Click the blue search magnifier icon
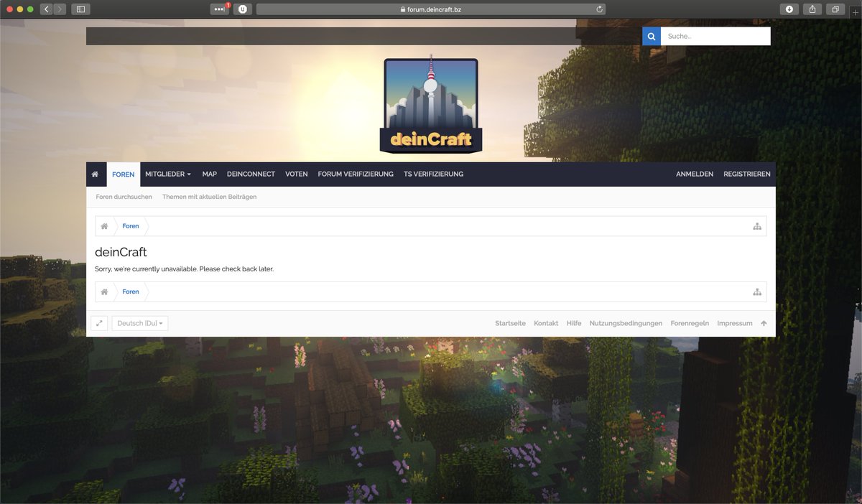The image size is (862, 504). (x=652, y=37)
